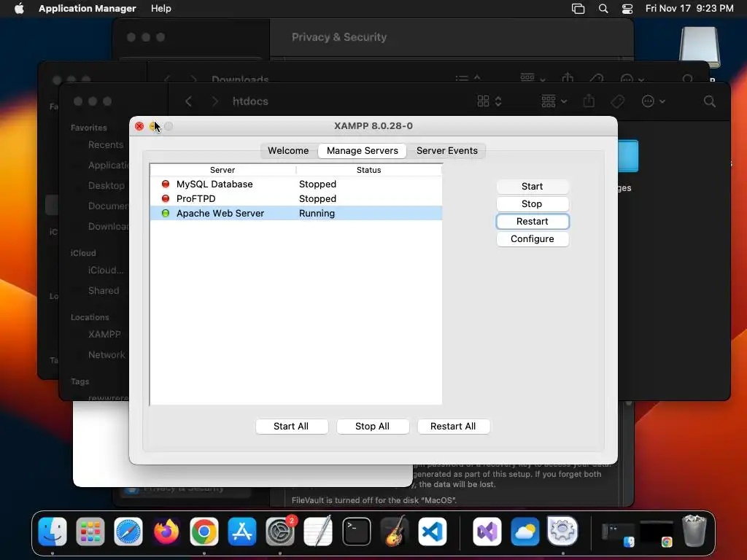Click Apache green running status indicator
Screen dimensions: 747x560
[166, 214]
